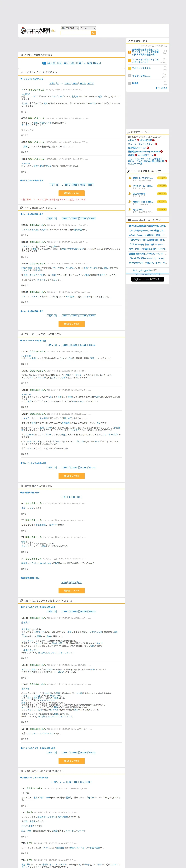Open trending word うるさいですね……

pos(141,76)
